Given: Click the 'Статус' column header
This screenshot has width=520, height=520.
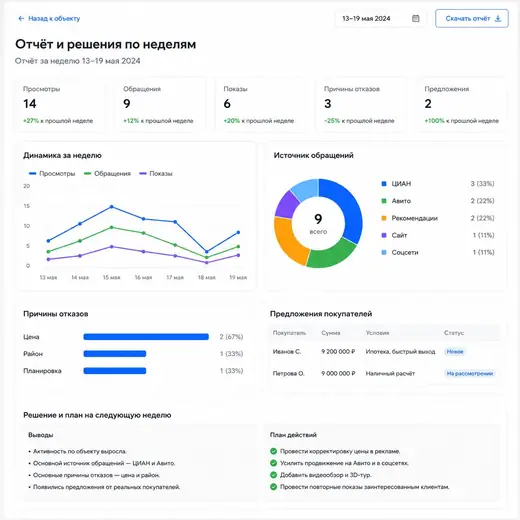Looking at the screenshot, I should click(x=454, y=333).
